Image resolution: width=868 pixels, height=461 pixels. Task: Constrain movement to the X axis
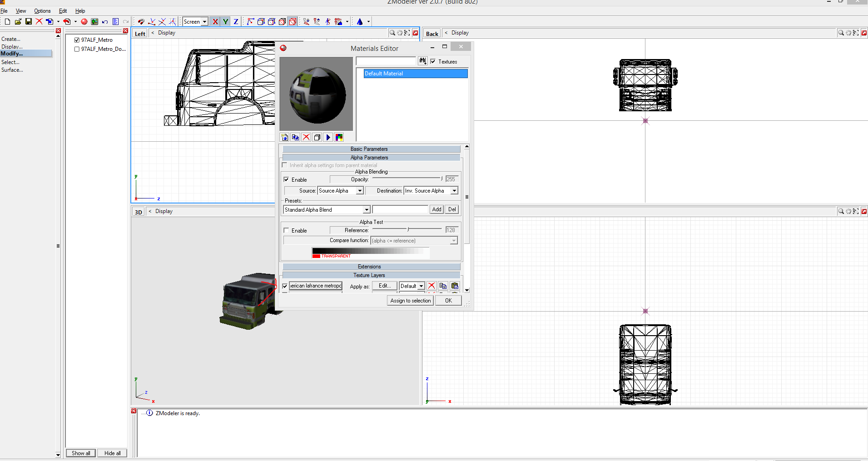(x=215, y=21)
